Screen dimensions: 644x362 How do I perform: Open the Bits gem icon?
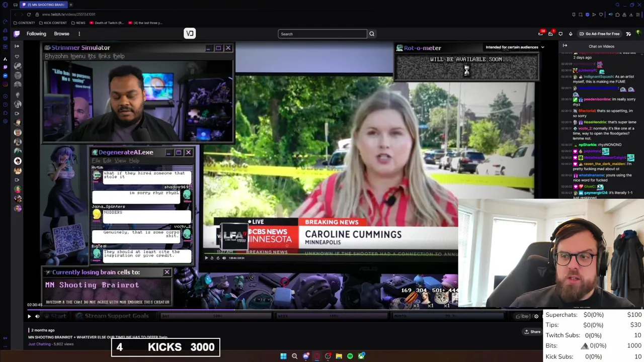point(571,34)
